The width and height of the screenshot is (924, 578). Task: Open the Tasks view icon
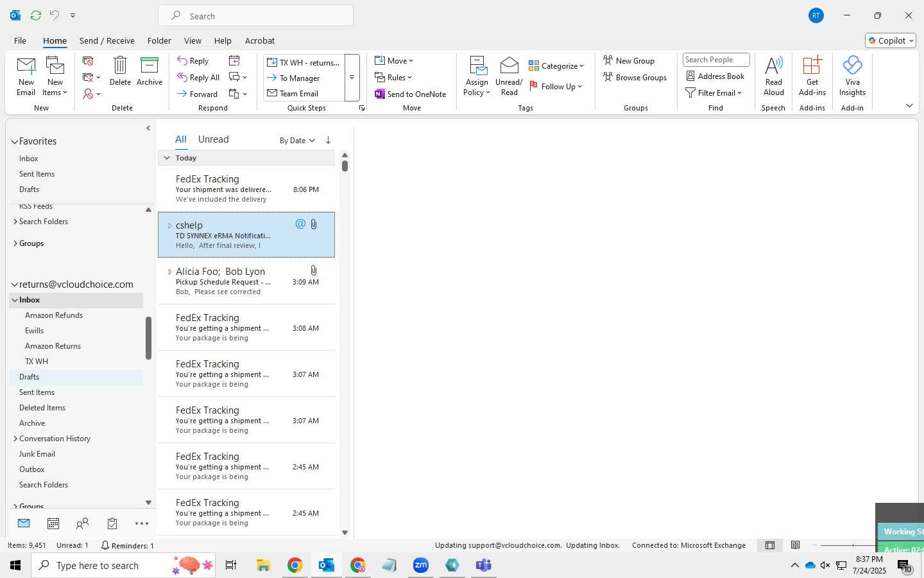(112, 524)
